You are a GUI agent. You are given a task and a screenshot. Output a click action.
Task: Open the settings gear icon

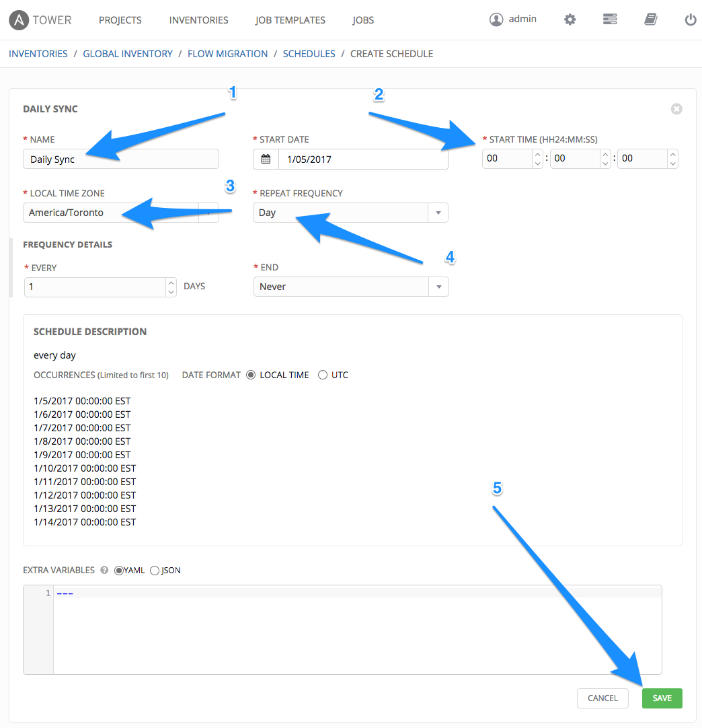click(x=570, y=20)
